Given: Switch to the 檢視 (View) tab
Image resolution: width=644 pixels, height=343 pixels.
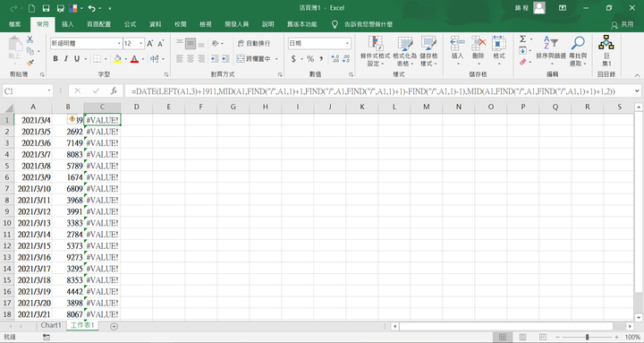Looking at the screenshot, I should click(x=206, y=24).
